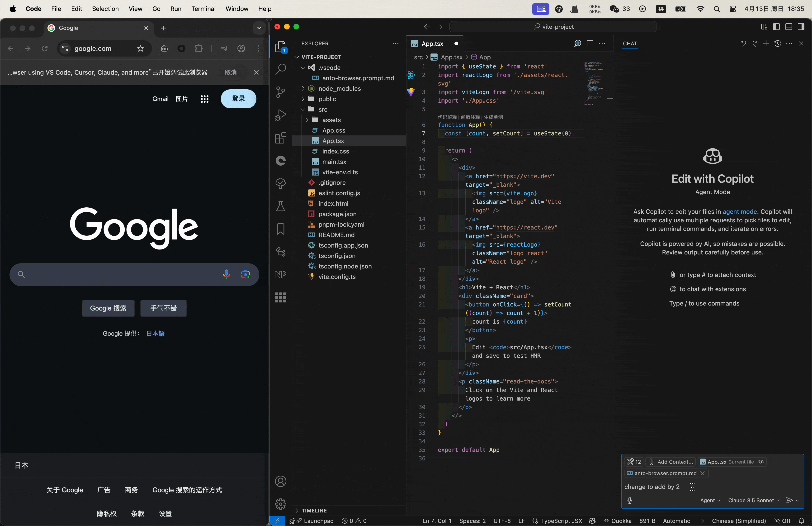
Task: Open the Testing flask view
Action: coord(280,206)
